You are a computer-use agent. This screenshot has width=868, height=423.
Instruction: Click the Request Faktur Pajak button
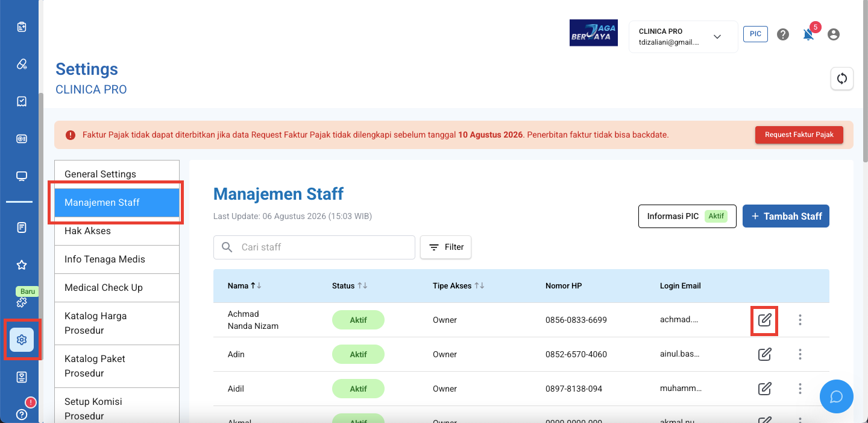(x=799, y=135)
